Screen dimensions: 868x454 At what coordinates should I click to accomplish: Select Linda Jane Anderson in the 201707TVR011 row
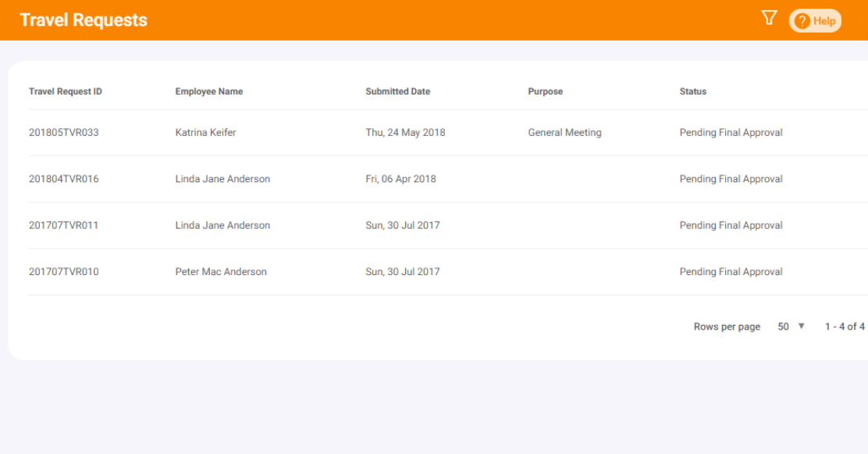tap(222, 226)
